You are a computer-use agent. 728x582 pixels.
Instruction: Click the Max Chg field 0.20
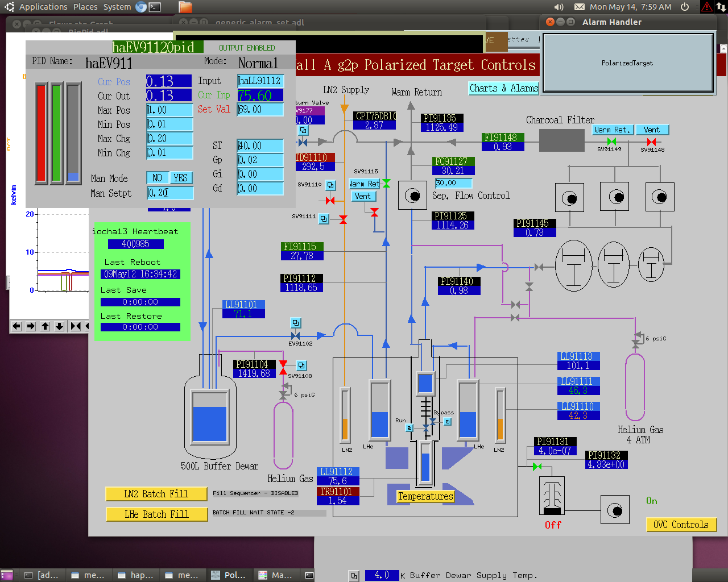click(x=169, y=138)
